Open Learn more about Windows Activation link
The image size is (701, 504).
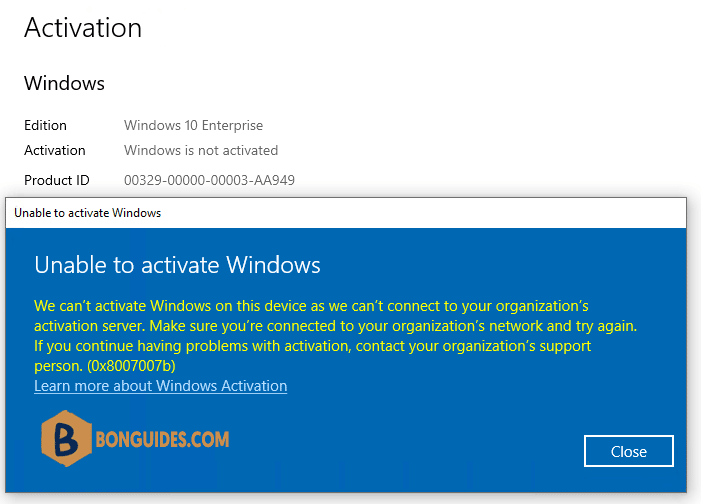(160, 386)
